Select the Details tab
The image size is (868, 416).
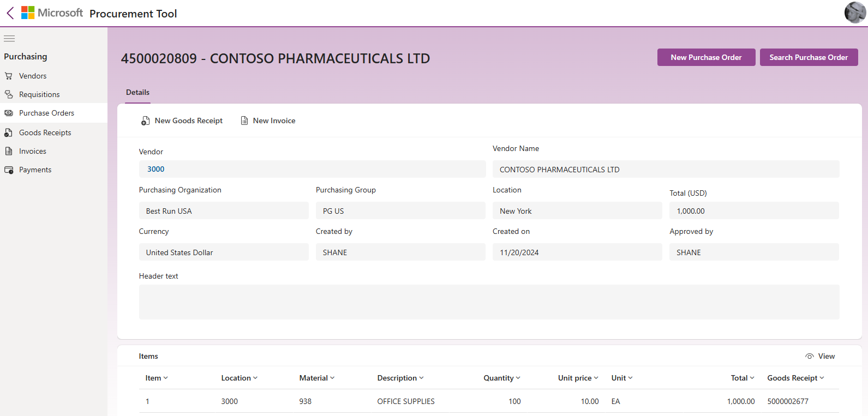point(137,93)
